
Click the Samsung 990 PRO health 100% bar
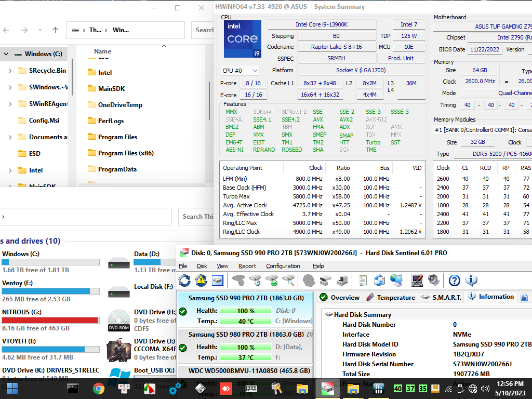(246, 311)
